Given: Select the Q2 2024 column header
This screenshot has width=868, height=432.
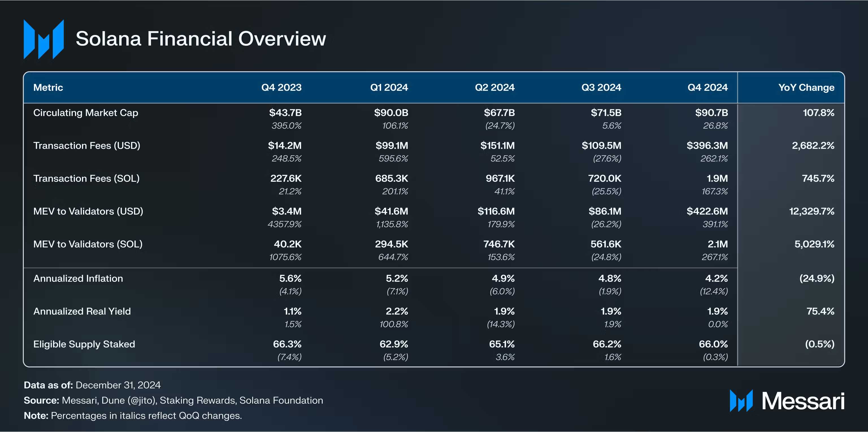Looking at the screenshot, I should (x=495, y=88).
